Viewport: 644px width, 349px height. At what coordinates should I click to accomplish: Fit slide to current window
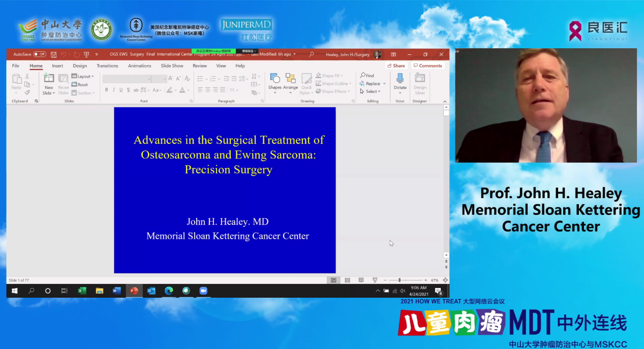(445, 280)
